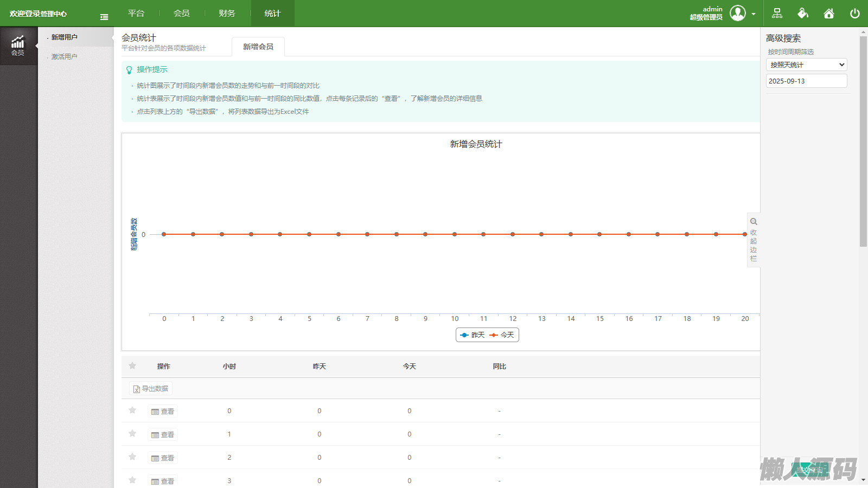Image resolution: width=868 pixels, height=488 pixels.
Task: Toggle the 昨天 series in the chart legend
Action: (473, 335)
